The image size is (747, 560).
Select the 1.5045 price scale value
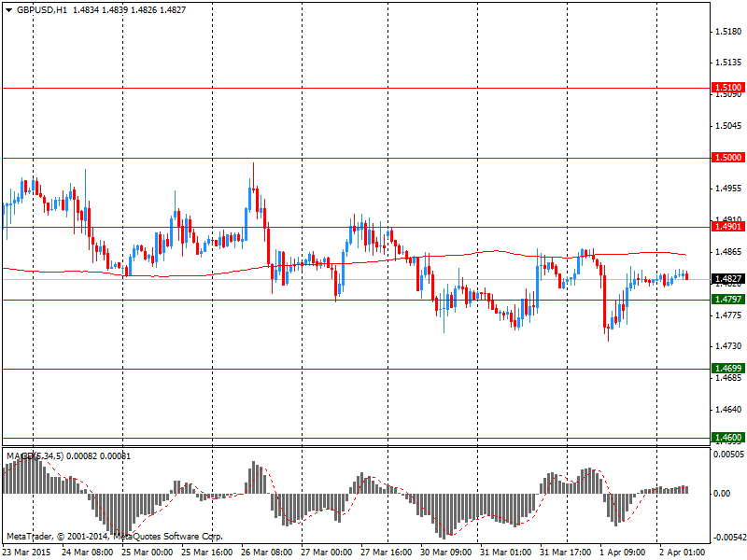[x=729, y=126]
